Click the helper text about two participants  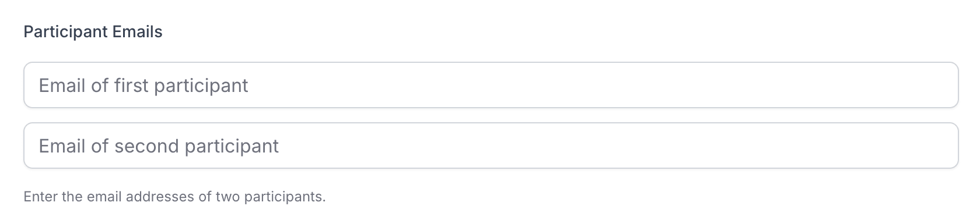tap(174, 197)
